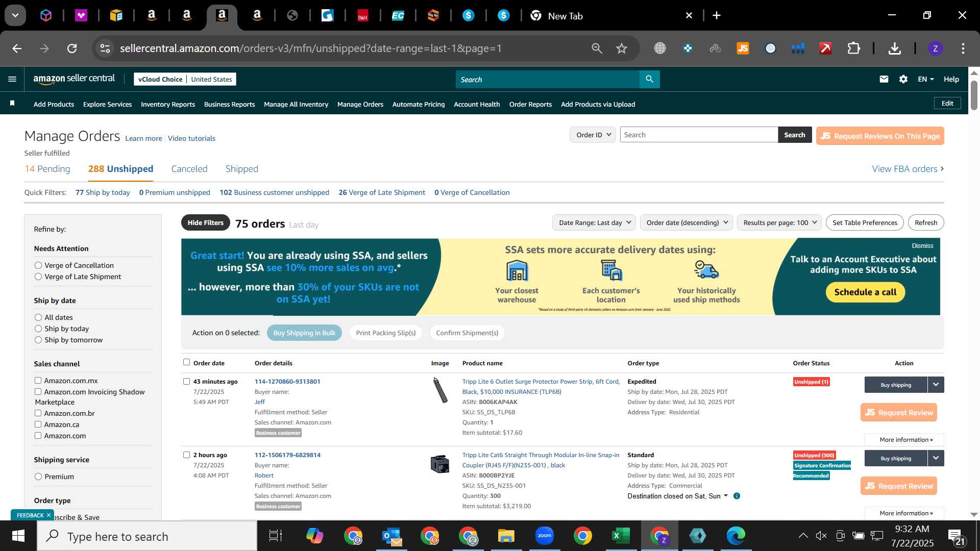Select Verge of Cancellation radio filter

pyautogui.click(x=38, y=265)
